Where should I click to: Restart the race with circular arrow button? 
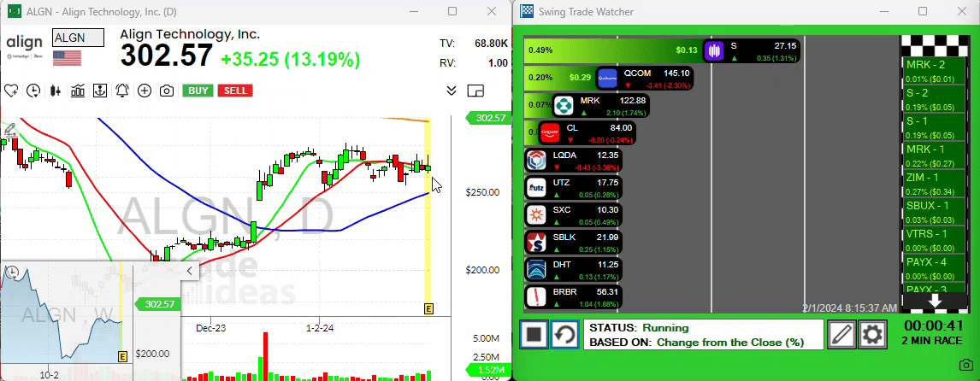[x=565, y=334]
